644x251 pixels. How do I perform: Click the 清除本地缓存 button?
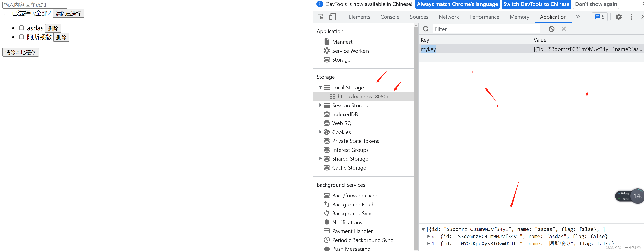pyautogui.click(x=21, y=52)
